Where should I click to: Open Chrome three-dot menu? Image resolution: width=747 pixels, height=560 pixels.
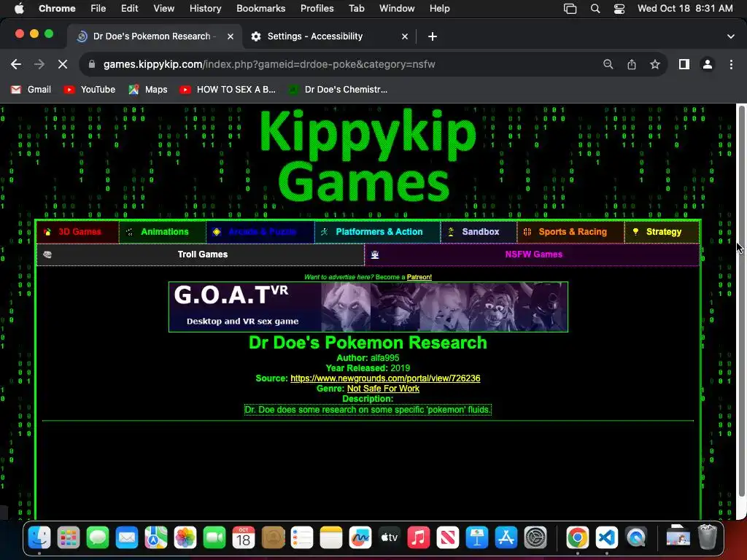point(731,64)
